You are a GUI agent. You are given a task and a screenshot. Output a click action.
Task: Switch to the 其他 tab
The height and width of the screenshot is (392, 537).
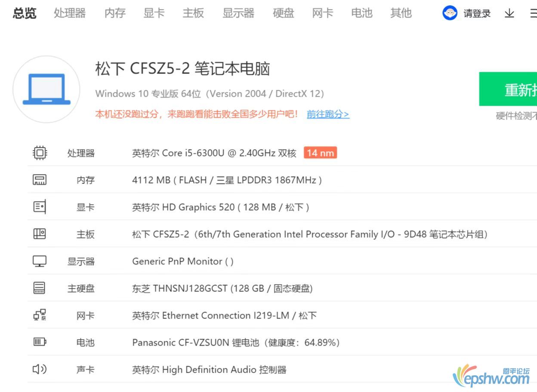click(x=401, y=13)
